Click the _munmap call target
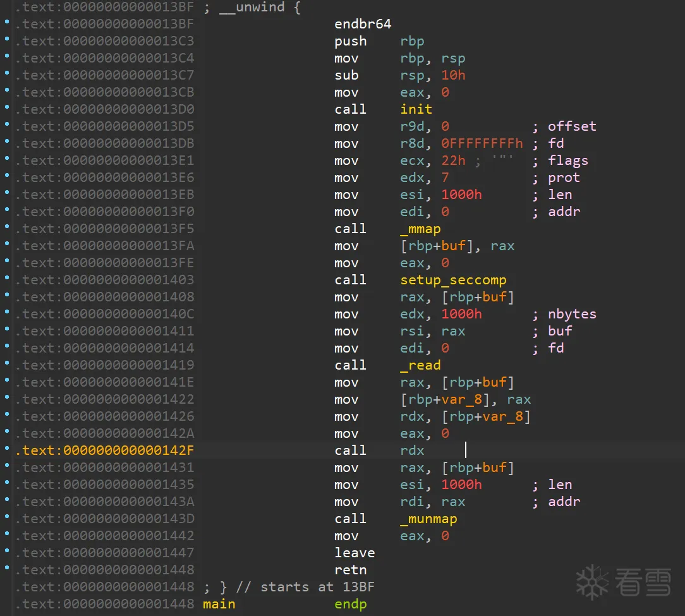This screenshot has width=685, height=616. coord(428,519)
